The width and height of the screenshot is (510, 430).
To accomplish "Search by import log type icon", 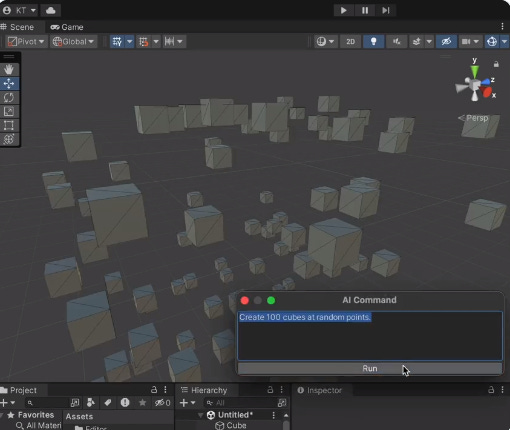I will [125, 403].
